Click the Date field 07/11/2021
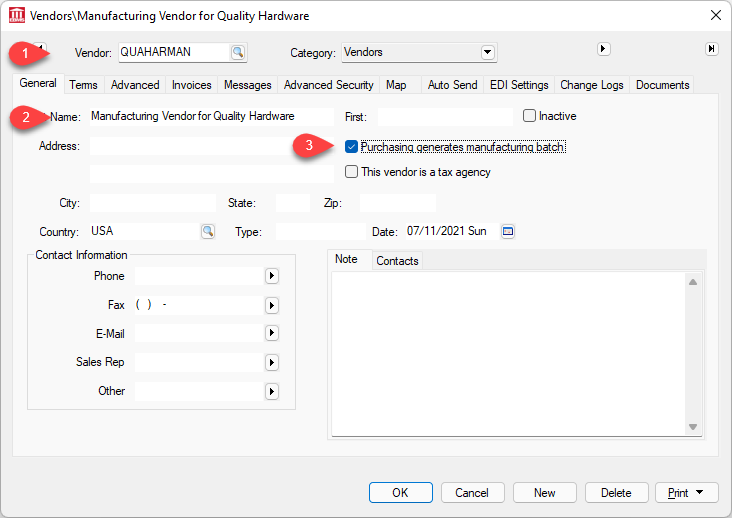 451,231
